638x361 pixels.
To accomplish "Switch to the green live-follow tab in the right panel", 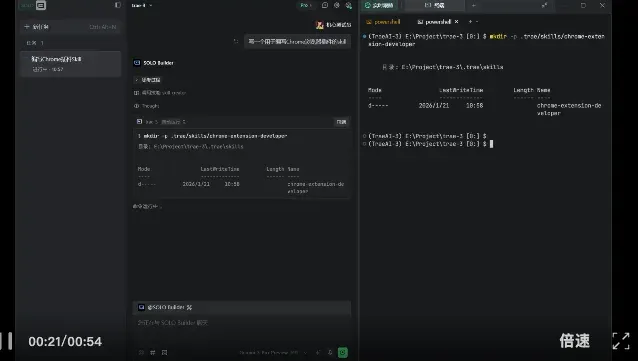I will [379, 5].
